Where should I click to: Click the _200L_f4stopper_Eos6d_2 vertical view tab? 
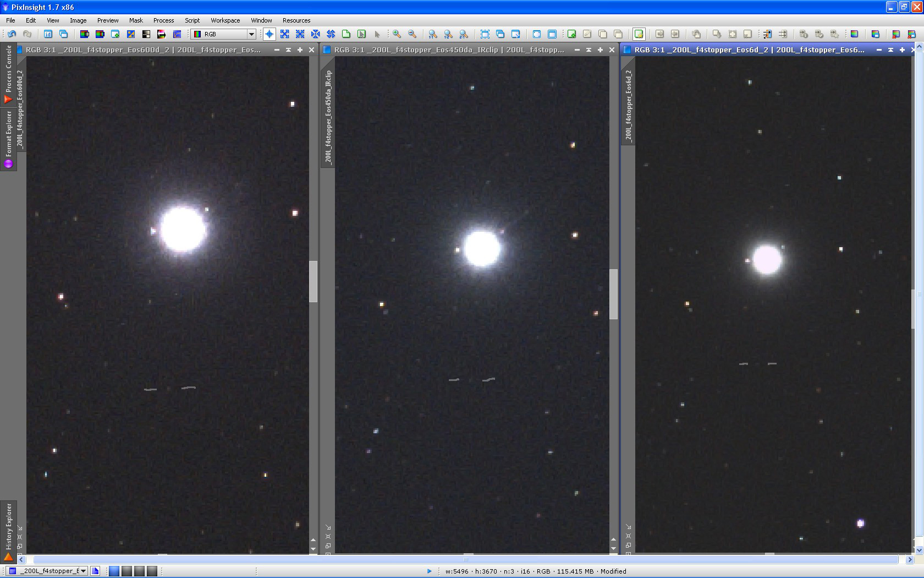click(x=628, y=105)
